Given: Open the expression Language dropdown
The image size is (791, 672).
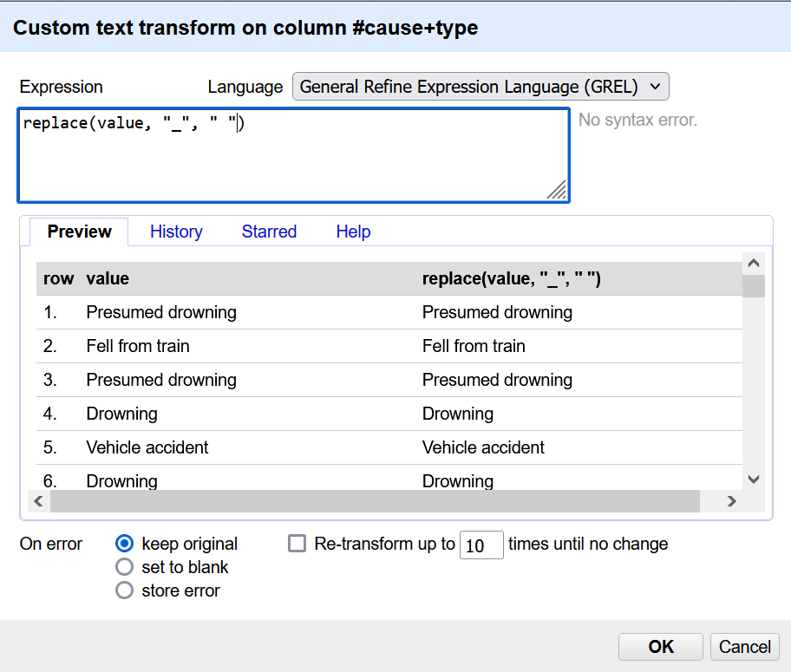Looking at the screenshot, I should [480, 87].
